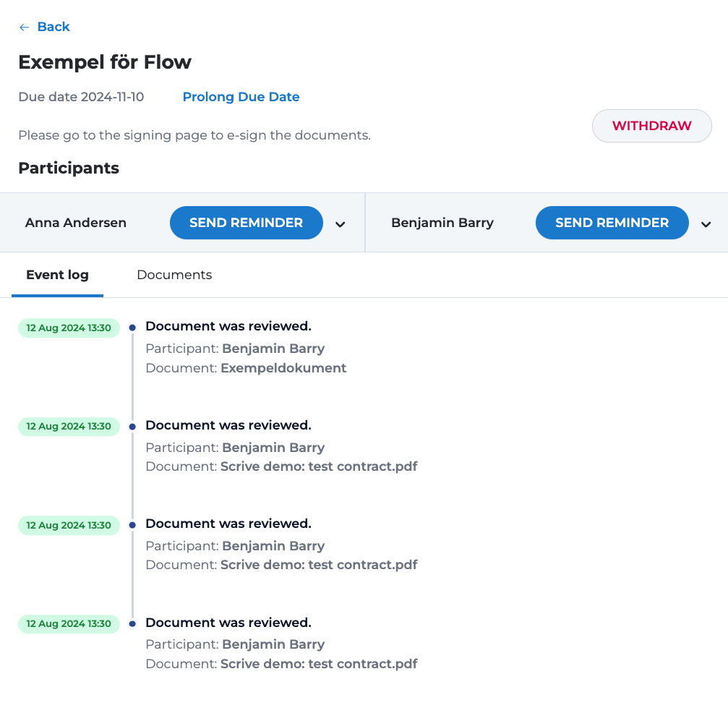The image size is (728, 708).
Task: Open the Documents tab
Action: (174, 275)
